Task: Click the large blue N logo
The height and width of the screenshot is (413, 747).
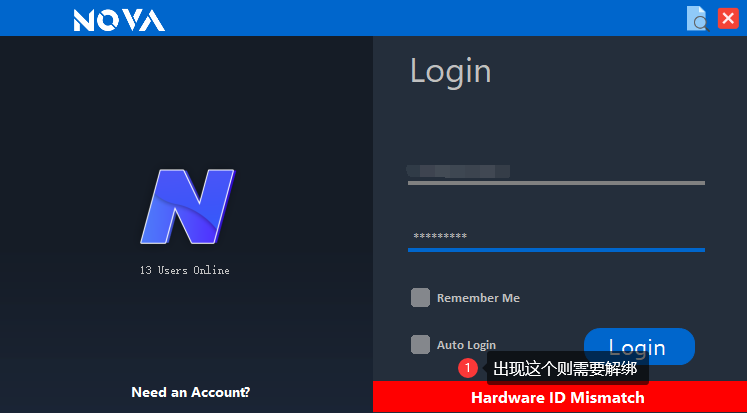Action: click(187, 206)
